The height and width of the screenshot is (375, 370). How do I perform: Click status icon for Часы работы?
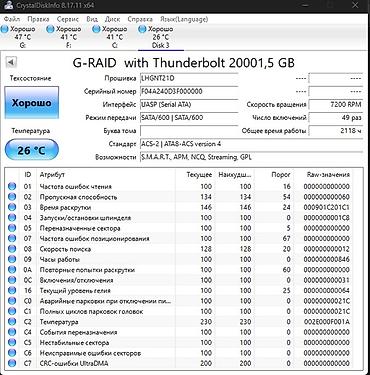pyautogui.click(x=12, y=259)
